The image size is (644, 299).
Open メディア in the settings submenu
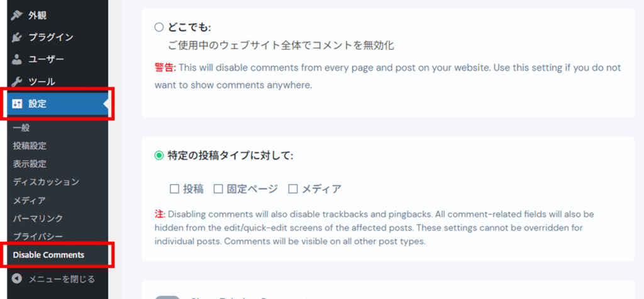[x=29, y=200]
